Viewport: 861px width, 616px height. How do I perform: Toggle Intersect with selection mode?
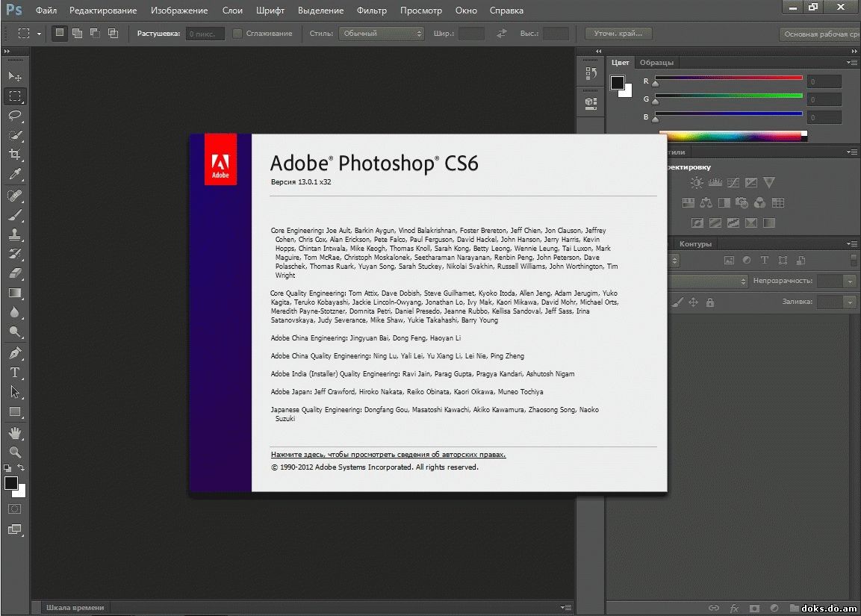(x=113, y=33)
